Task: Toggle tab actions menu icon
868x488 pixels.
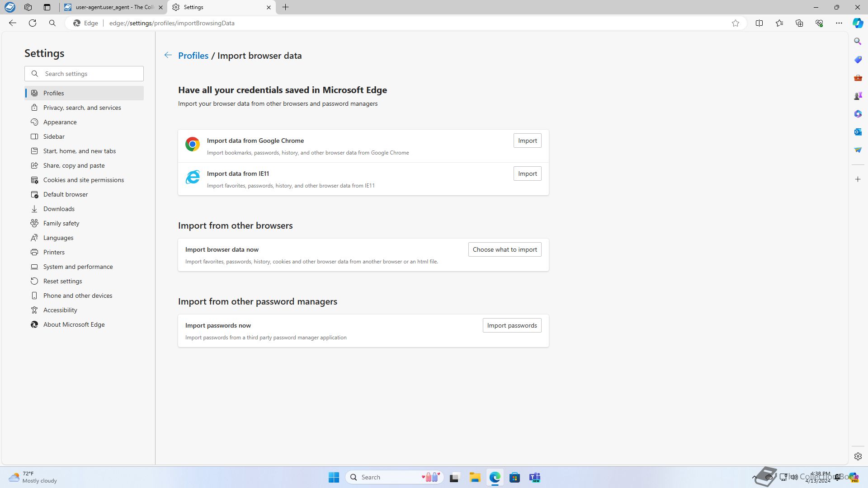Action: pyautogui.click(x=47, y=7)
